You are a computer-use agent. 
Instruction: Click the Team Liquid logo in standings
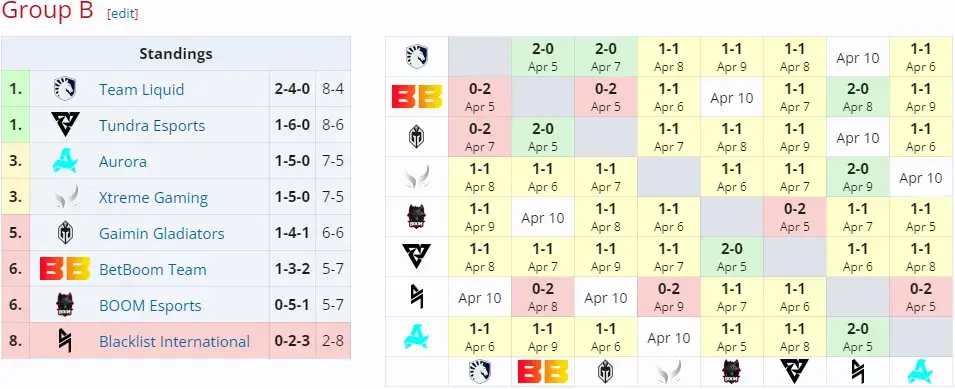click(x=65, y=89)
